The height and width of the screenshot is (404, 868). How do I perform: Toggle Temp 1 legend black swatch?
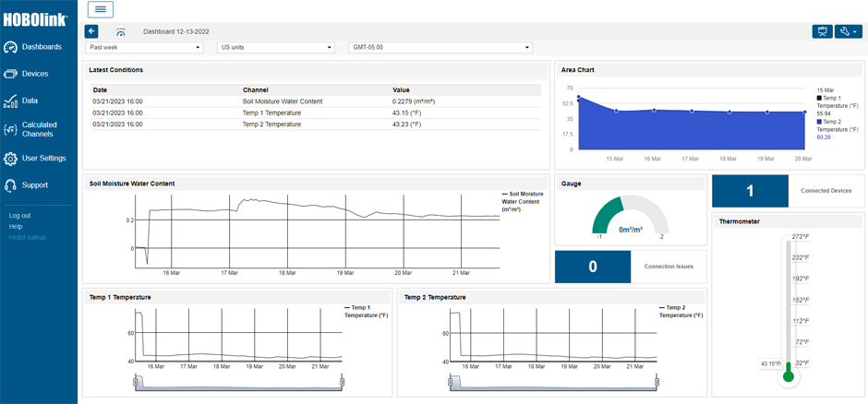819,98
